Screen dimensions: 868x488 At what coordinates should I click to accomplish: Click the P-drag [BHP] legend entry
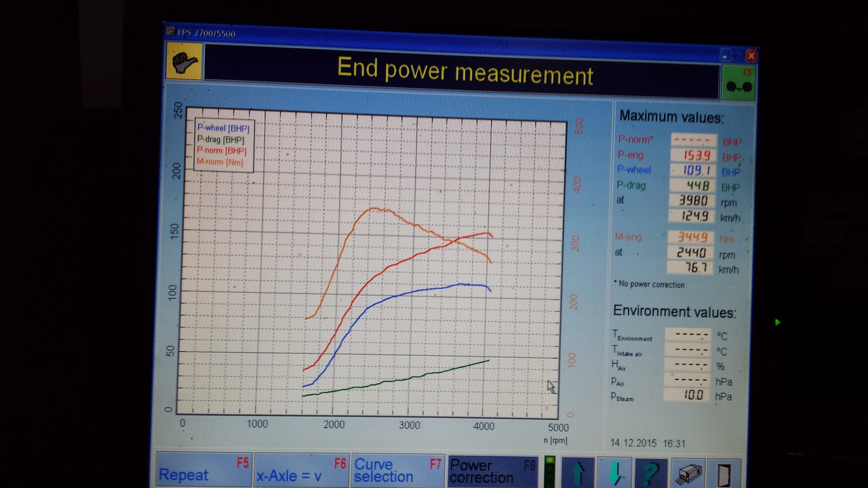point(221,140)
